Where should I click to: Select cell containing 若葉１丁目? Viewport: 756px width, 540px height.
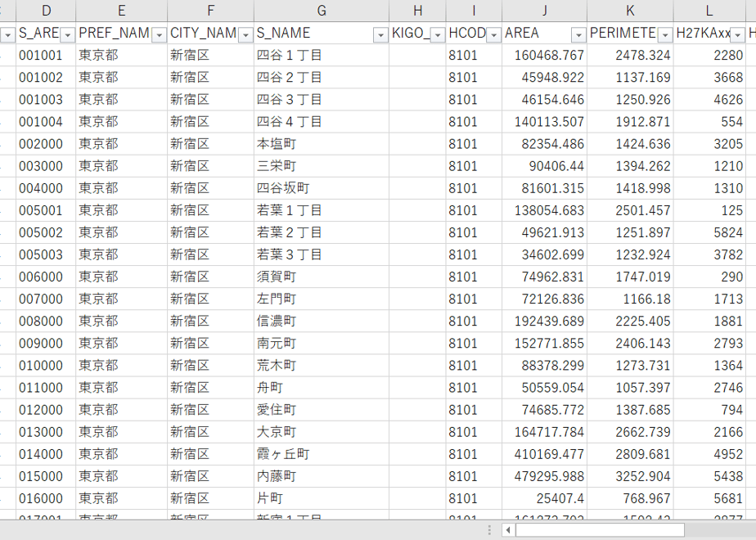[x=322, y=210]
